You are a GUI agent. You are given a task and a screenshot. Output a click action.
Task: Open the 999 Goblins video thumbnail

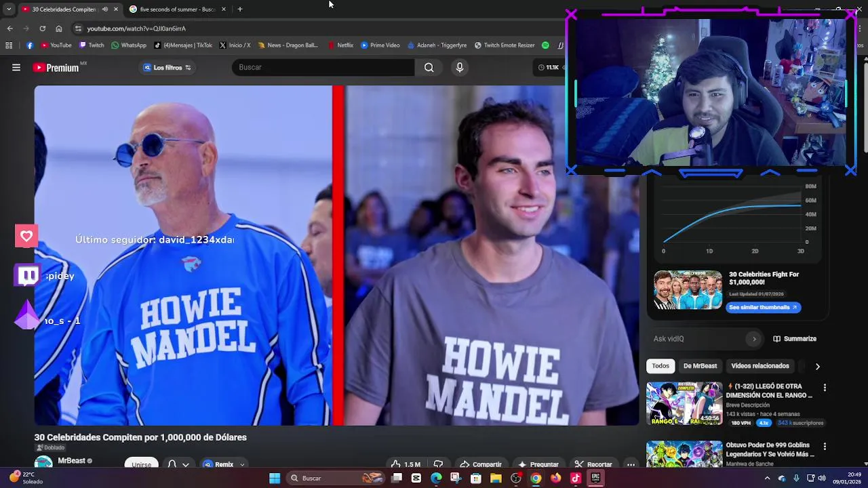coord(684,454)
